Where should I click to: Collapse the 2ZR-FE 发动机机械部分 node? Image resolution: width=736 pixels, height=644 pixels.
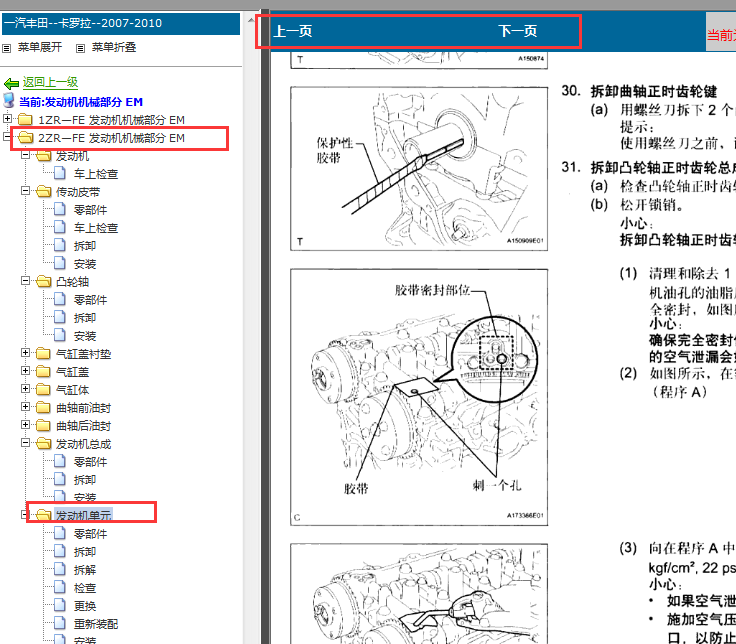point(7,137)
